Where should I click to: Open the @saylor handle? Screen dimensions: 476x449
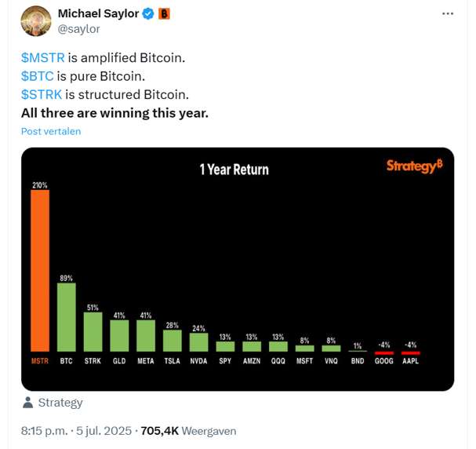(x=78, y=29)
